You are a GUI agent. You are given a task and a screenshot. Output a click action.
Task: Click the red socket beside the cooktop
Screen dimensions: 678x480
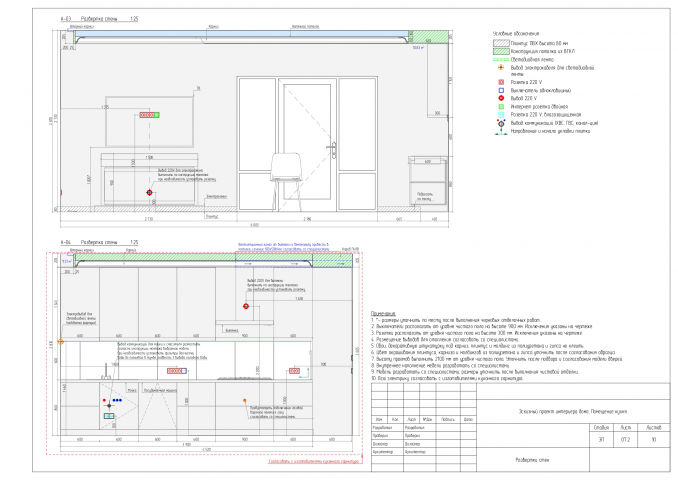[294, 371]
